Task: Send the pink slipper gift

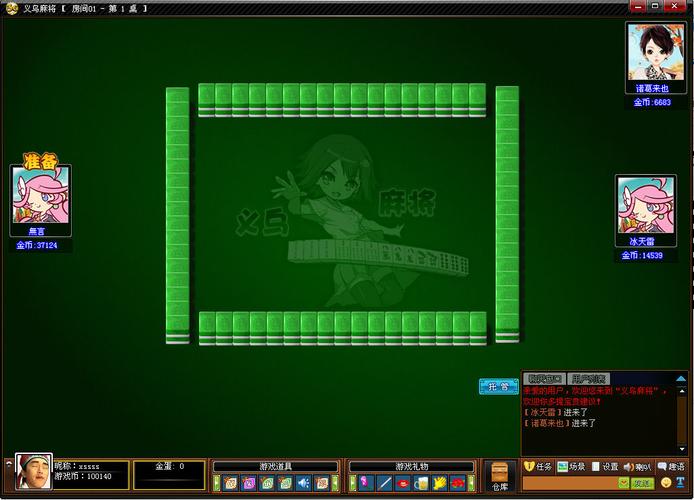Action: coord(366,483)
